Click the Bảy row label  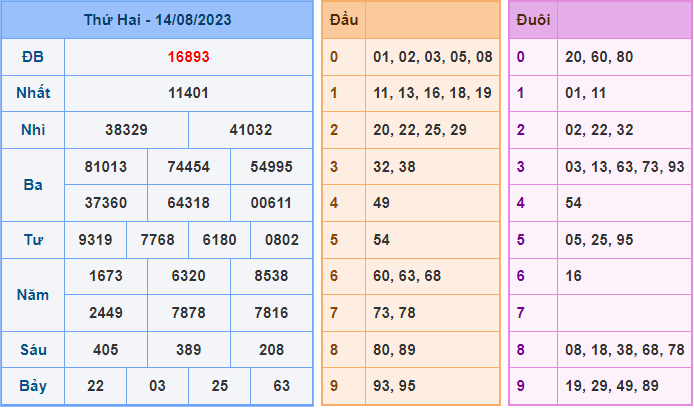pos(33,386)
